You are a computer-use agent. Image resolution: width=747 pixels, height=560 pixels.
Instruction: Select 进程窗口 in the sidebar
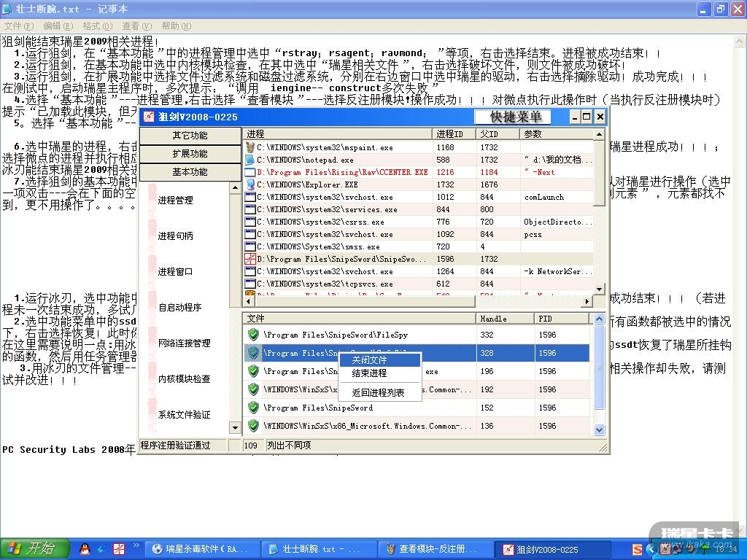[175, 272]
